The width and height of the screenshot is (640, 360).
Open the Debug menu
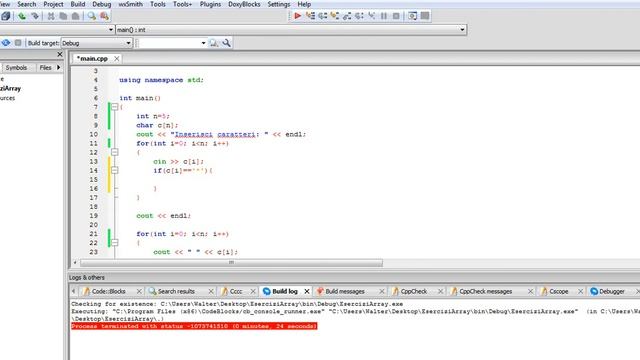[102, 4]
